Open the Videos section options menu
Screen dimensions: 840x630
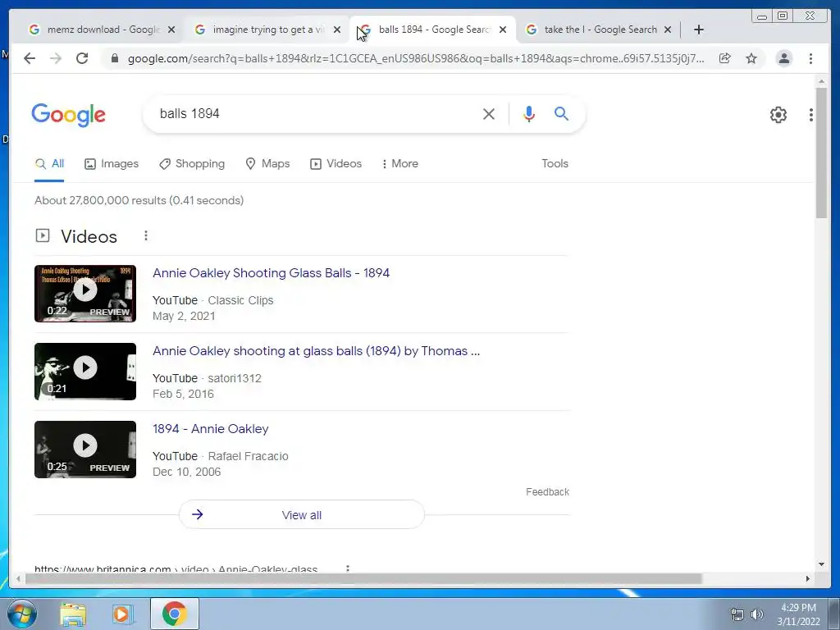pos(146,235)
